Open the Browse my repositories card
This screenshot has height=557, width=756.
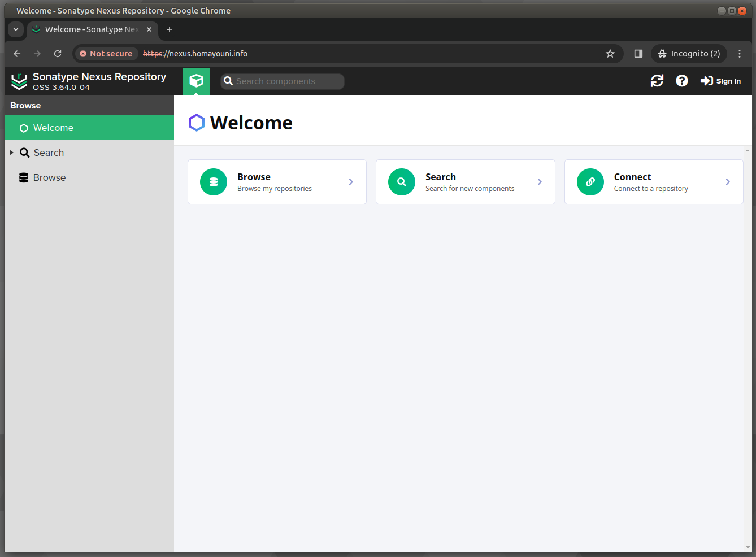click(x=277, y=182)
